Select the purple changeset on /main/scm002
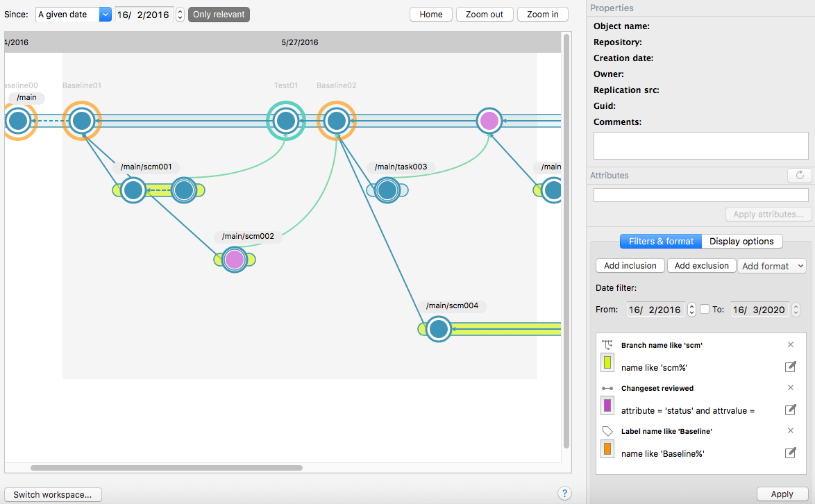815x504 pixels. point(235,259)
